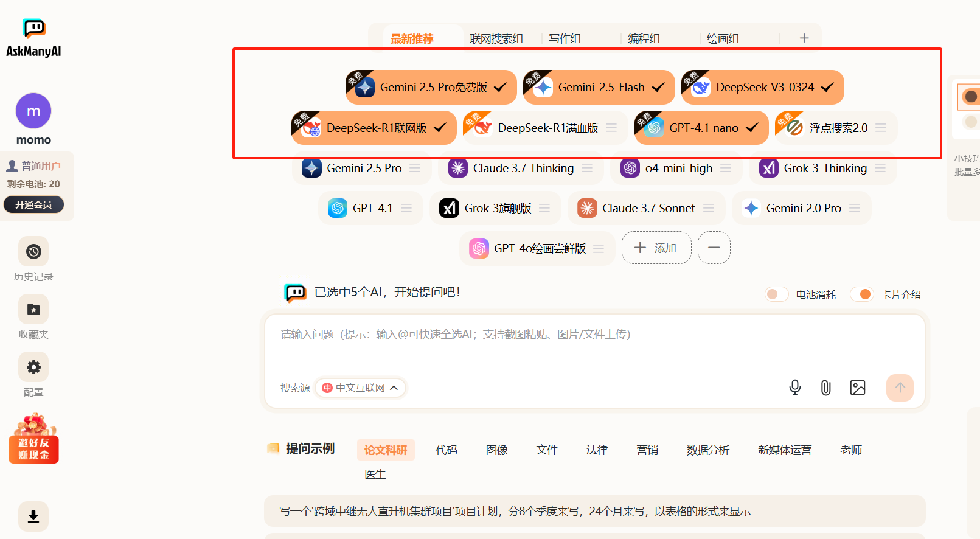Switch to the 绘画组 tab
The width and height of the screenshot is (980, 539).
[723, 38]
